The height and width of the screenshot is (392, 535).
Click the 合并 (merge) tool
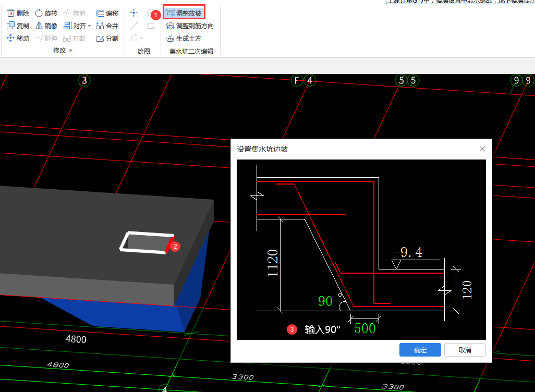click(x=107, y=26)
